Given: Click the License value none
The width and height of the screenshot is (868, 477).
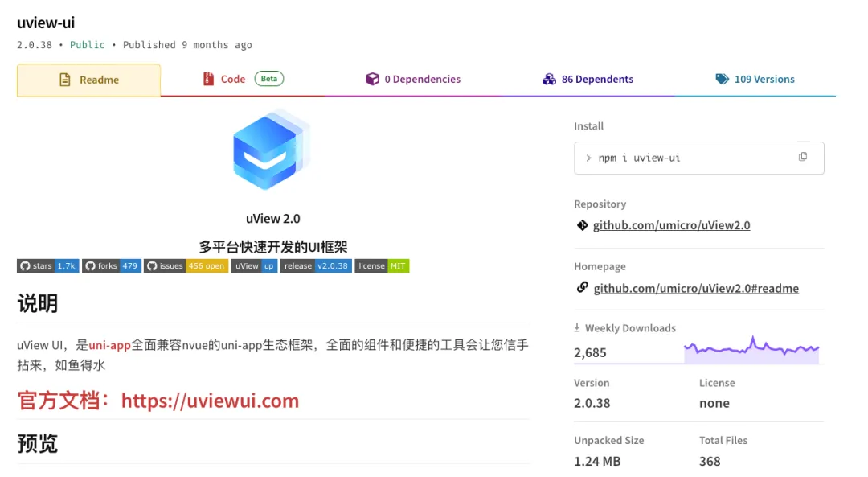Looking at the screenshot, I should [x=714, y=403].
